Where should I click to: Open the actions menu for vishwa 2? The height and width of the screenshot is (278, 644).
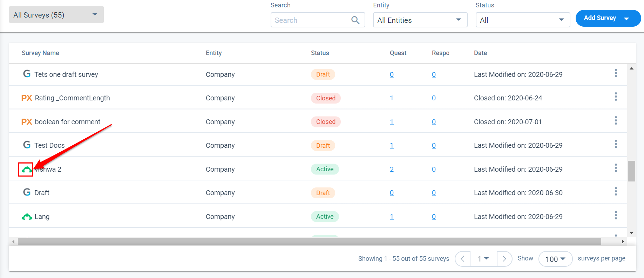coord(616,168)
